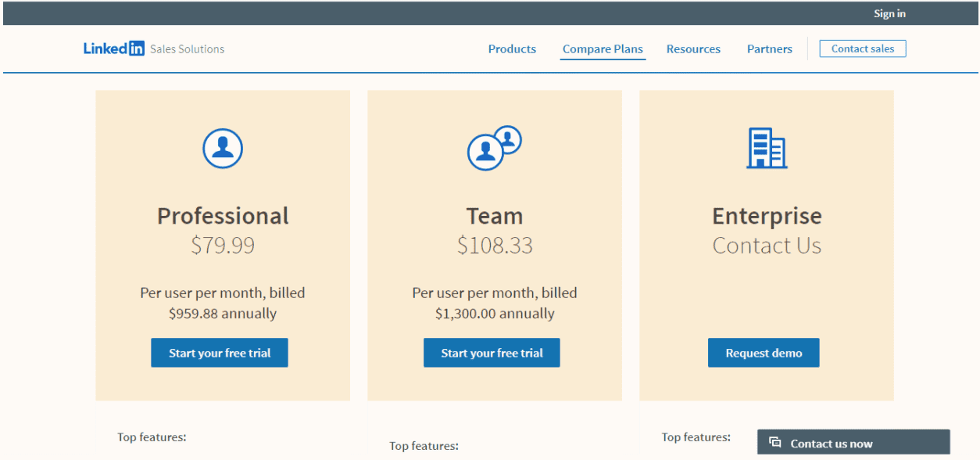980x460 pixels.
Task: Click the single-user Professional plan icon
Action: [x=223, y=148]
